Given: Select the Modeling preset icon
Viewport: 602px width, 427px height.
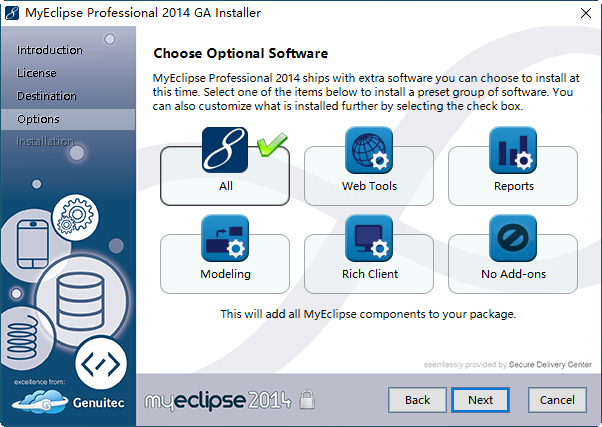Looking at the screenshot, I should pyautogui.click(x=225, y=240).
